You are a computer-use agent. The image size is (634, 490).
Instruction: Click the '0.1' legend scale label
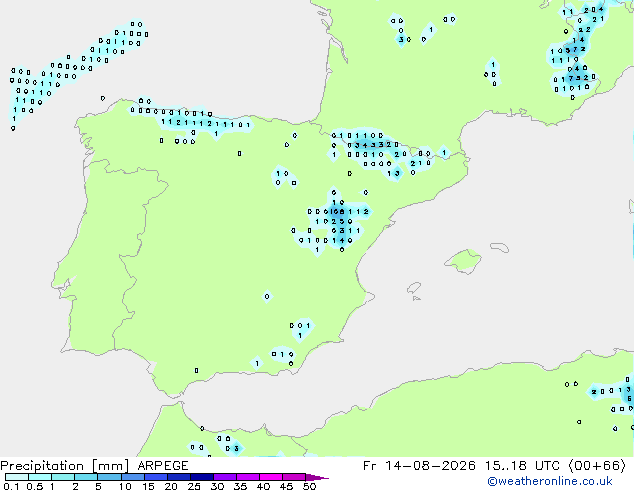point(11,486)
